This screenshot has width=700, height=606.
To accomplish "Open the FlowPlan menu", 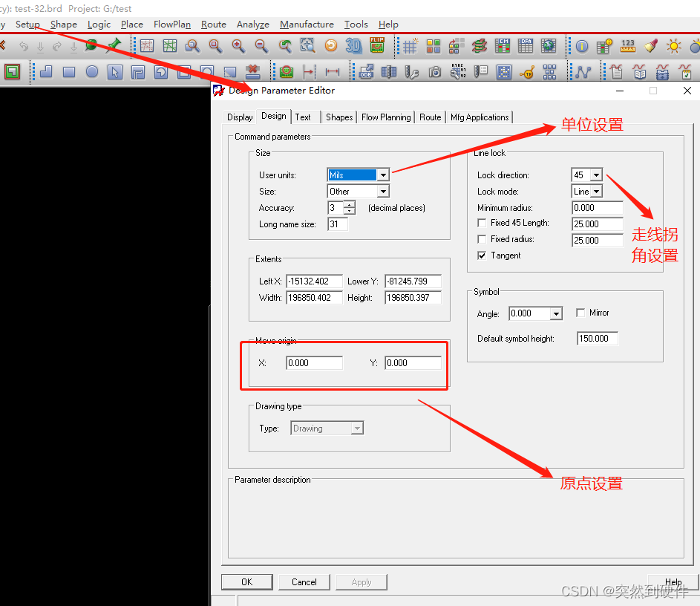I will pos(172,24).
